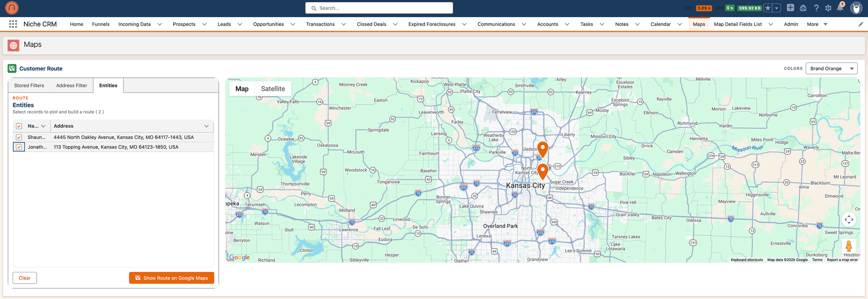Open the map Terms link
868x299 pixels.
pyautogui.click(x=817, y=260)
